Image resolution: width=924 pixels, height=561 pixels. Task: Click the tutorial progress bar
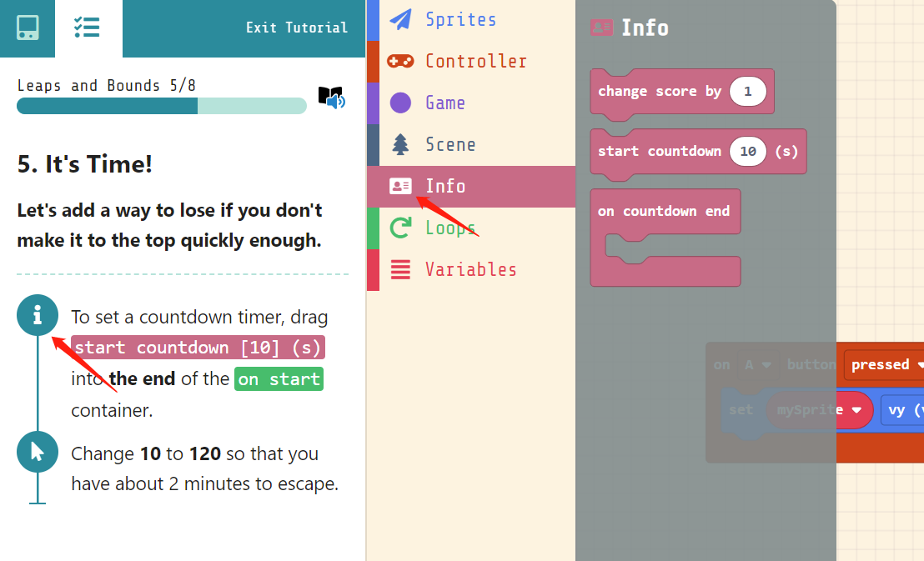pos(161,106)
